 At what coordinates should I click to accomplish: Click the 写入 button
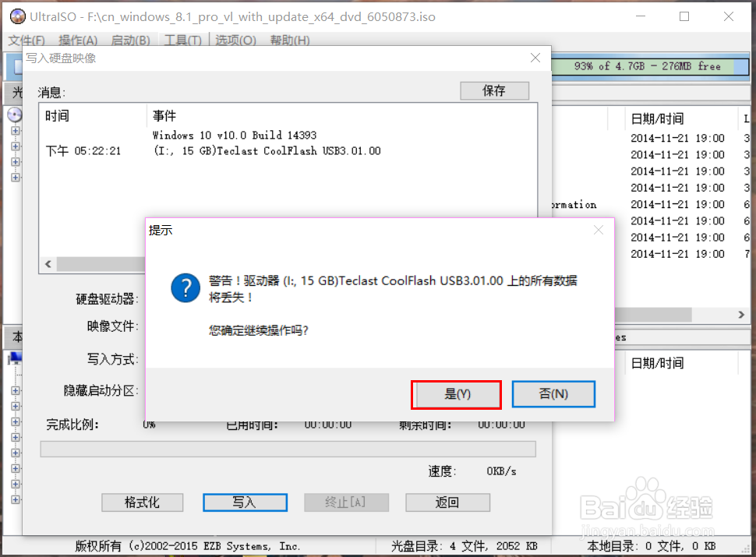pos(245,502)
